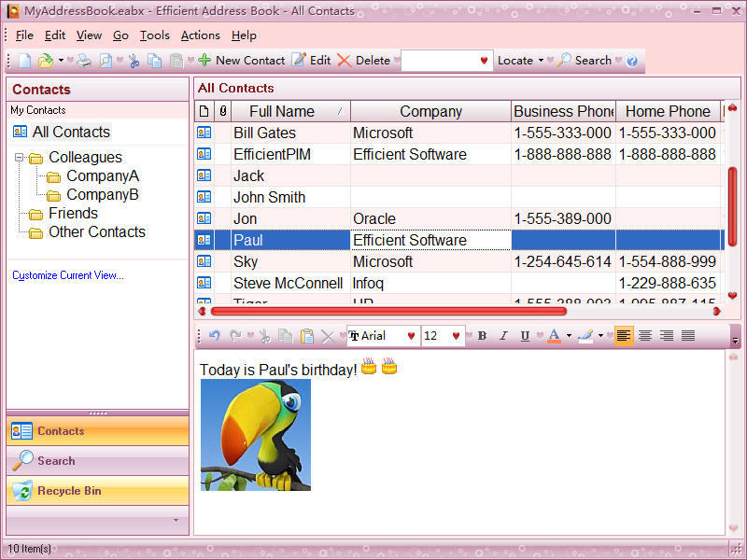747x560 pixels.
Task: Open the Tools menu
Action: pos(154,35)
